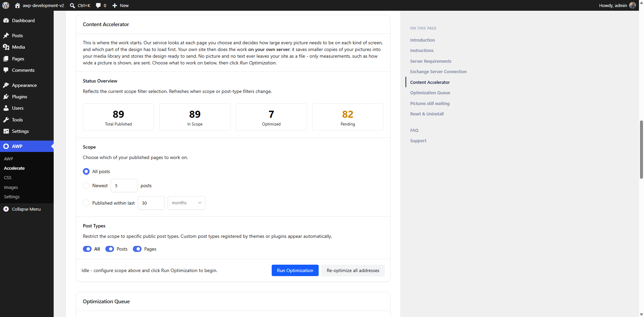Select the All posts radio button
The image size is (644, 317).
click(86, 171)
